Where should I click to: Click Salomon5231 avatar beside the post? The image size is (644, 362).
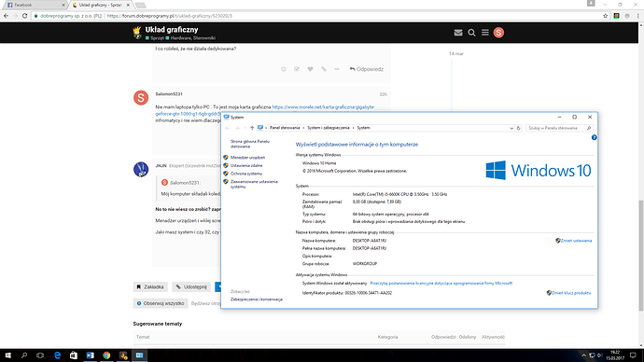(x=141, y=98)
